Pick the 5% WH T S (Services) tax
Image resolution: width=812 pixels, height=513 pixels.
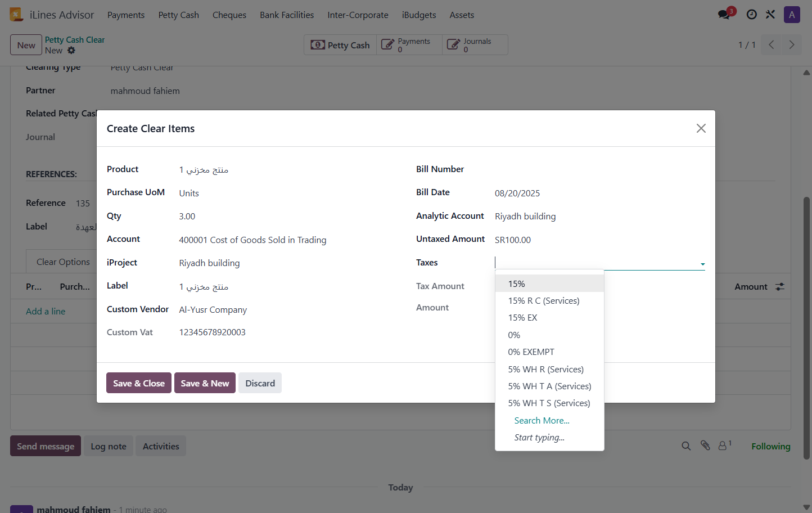tap(549, 403)
